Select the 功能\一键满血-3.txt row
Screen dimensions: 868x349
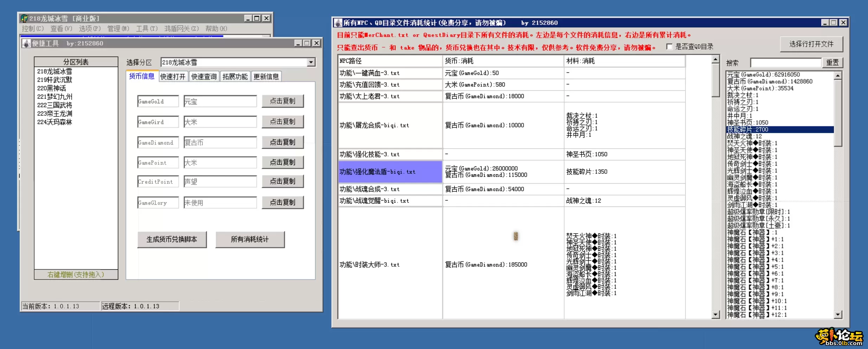(x=512, y=73)
